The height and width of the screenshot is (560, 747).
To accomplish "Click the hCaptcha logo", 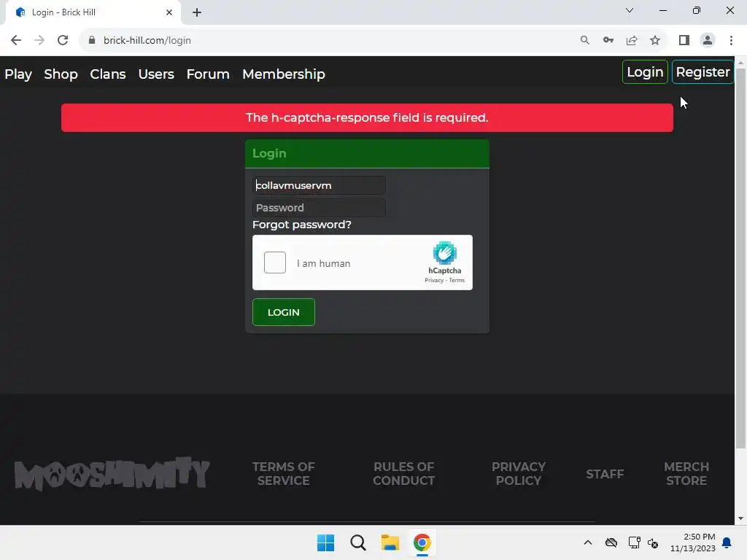I will tap(444, 253).
